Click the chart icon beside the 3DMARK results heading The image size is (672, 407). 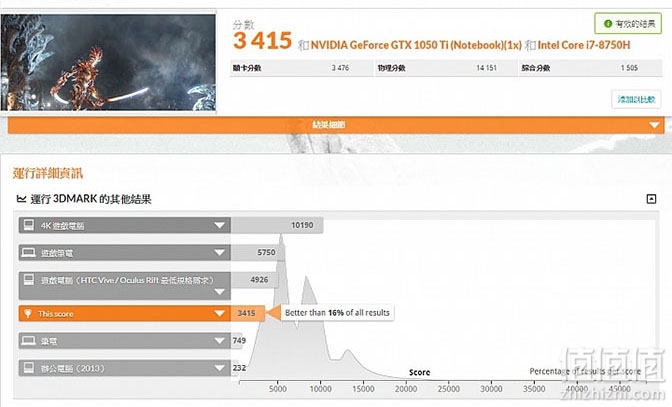(21, 199)
